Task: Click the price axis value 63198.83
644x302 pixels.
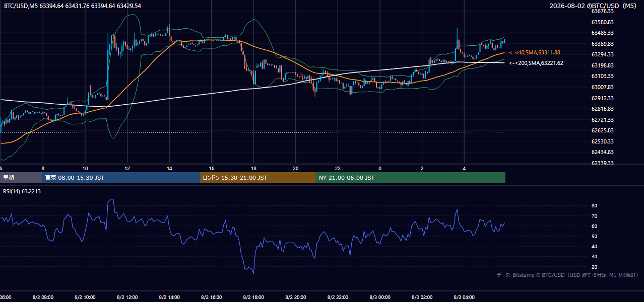Action: [x=602, y=65]
